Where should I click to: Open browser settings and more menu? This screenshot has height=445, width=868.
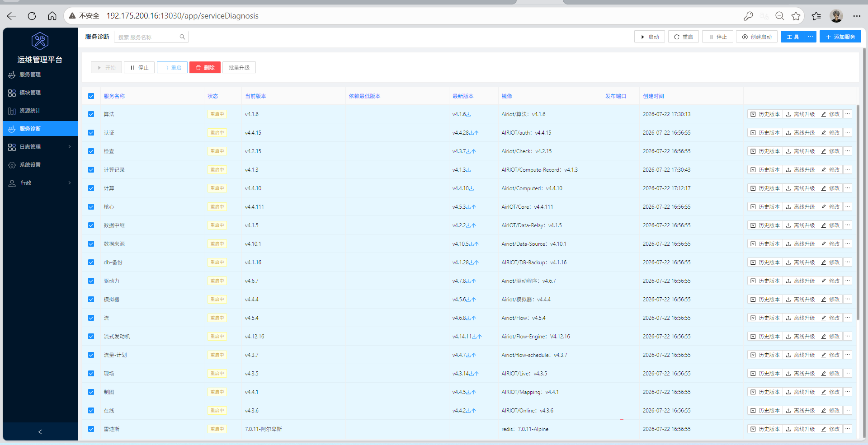pos(857,16)
